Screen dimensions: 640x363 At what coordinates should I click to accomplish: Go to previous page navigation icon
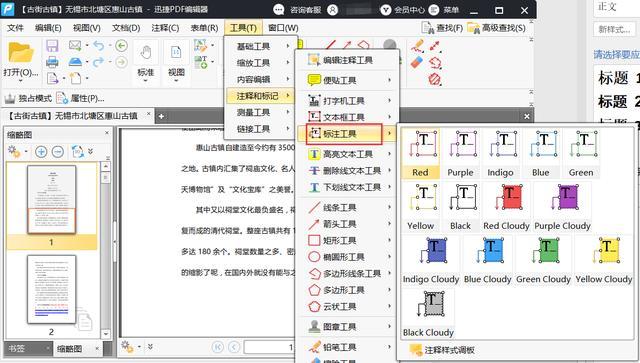pos(234,347)
